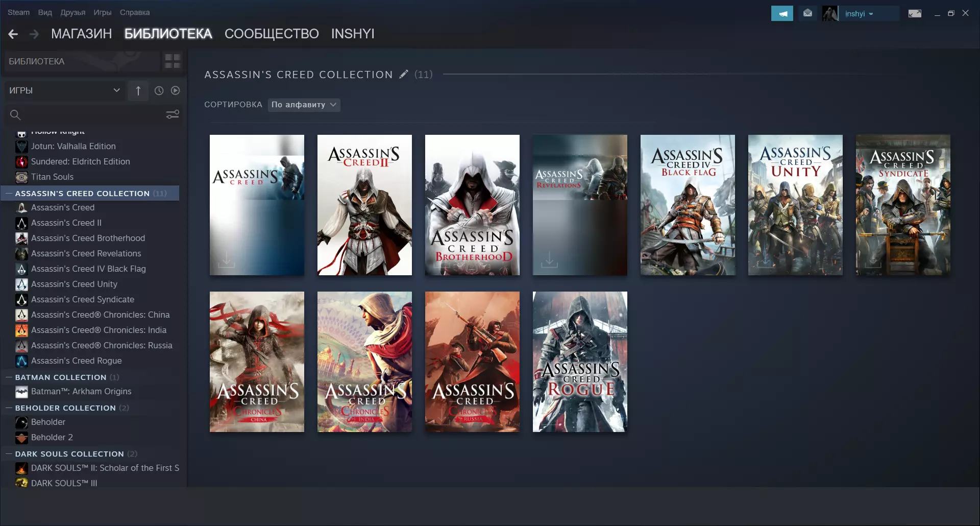Open the Chronicles China cover art
Screen dimensions: 980x526
point(257,362)
